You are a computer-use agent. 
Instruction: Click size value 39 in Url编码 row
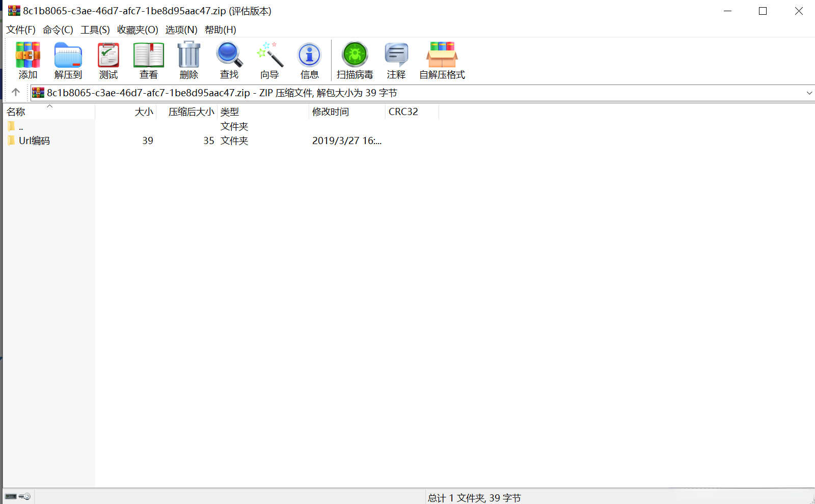tap(148, 141)
